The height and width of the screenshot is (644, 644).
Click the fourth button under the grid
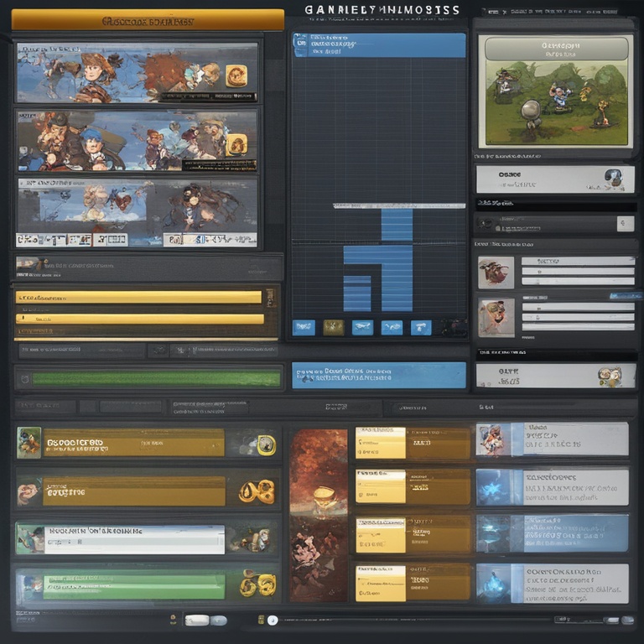click(x=392, y=327)
